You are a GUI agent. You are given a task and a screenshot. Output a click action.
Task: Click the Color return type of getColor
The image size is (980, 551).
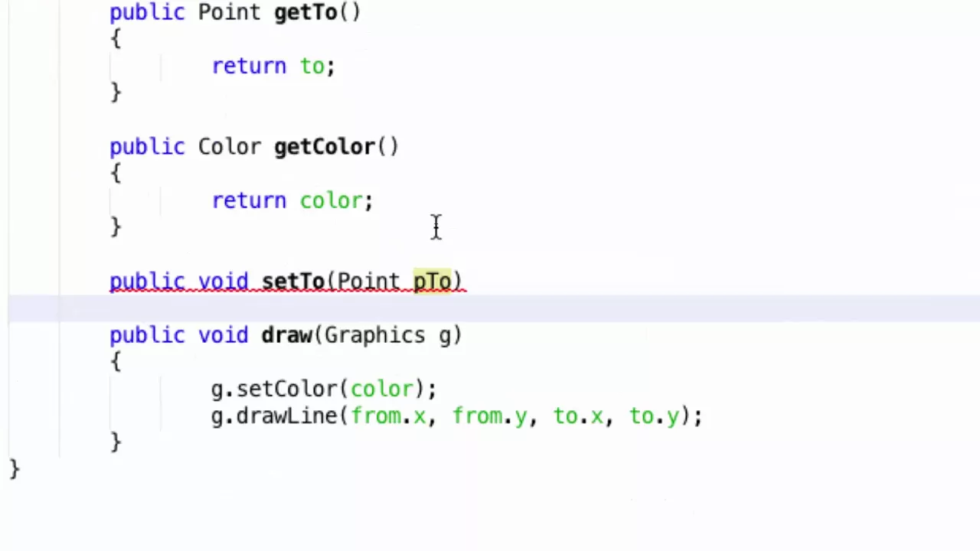tap(229, 147)
